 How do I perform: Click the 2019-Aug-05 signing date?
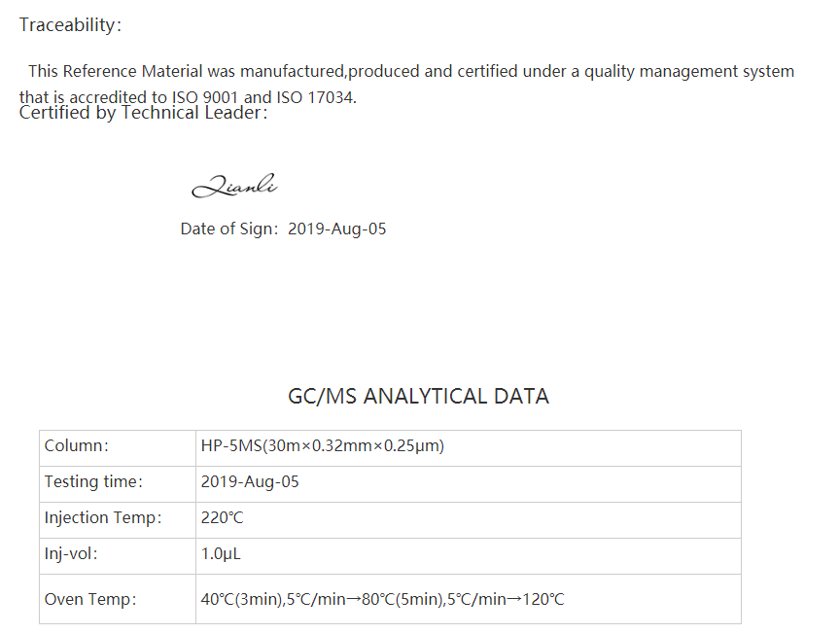pos(336,229)
